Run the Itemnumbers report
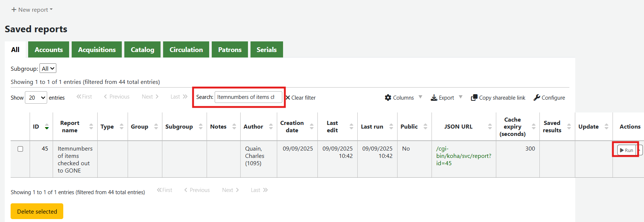 (x=626, y=150)
